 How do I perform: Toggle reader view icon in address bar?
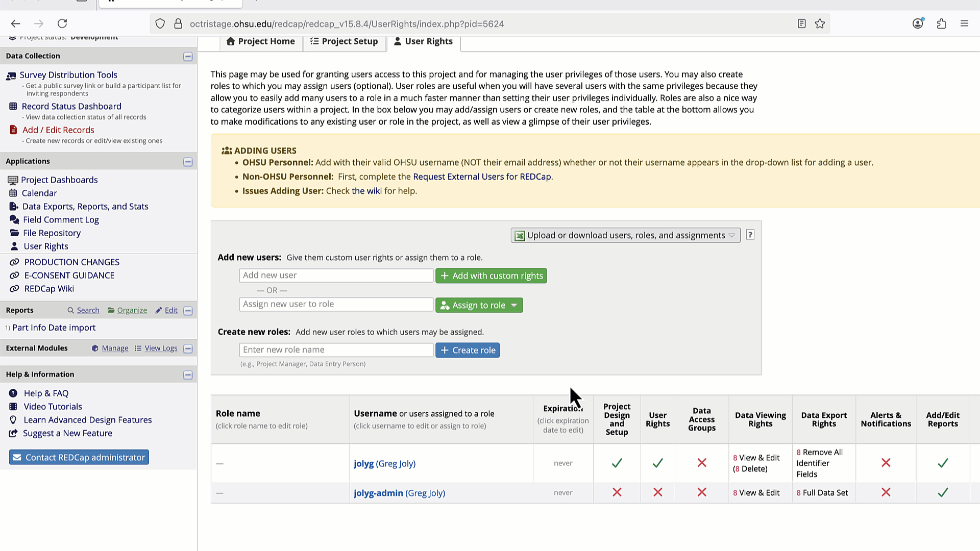pos(801,23)
